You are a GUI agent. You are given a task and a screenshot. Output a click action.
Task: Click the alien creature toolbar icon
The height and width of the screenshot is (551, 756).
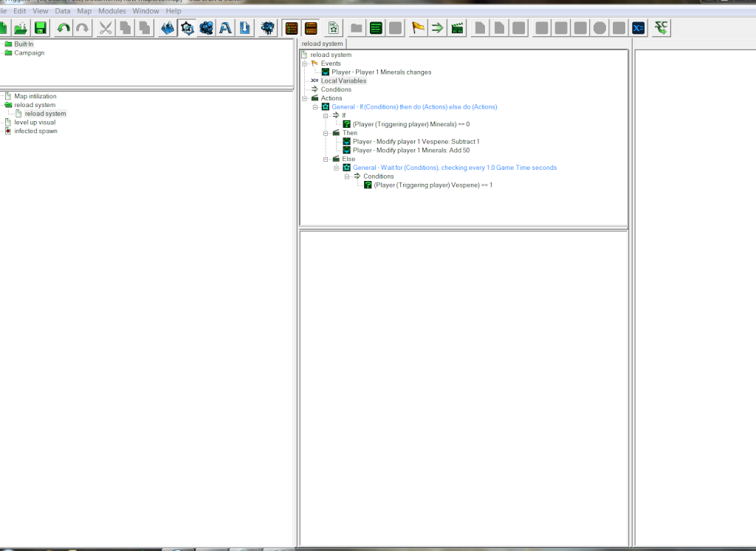coord(267,28)
